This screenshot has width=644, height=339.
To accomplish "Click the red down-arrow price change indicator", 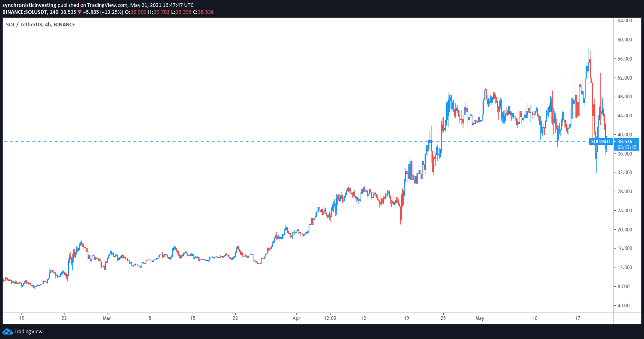I will pyautogui.click(x=79, y=12).
